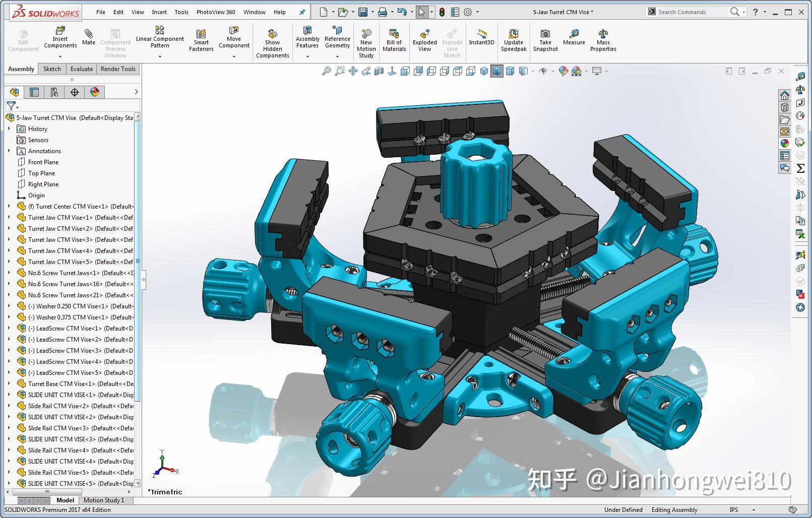Open the Tools menu
The image size is (812, 518).
click(x=181, y=12)
